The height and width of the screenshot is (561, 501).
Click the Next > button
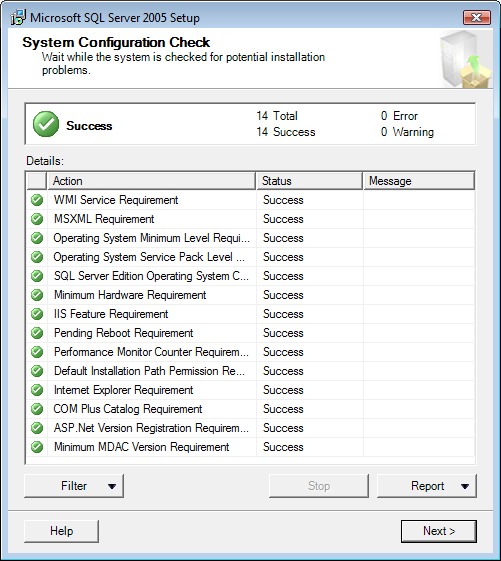pos(439,531)
